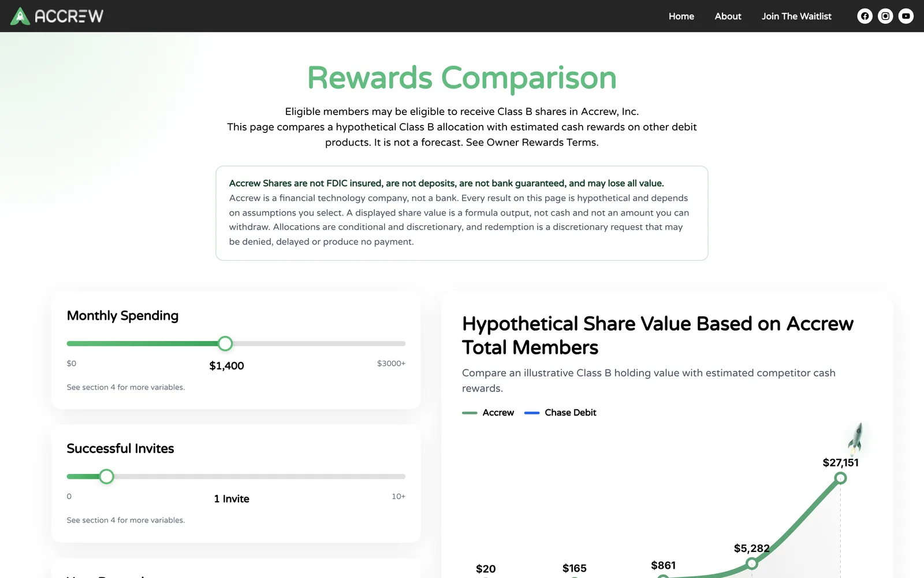Click the $1,400 spending value

click(x=226, y=366)
